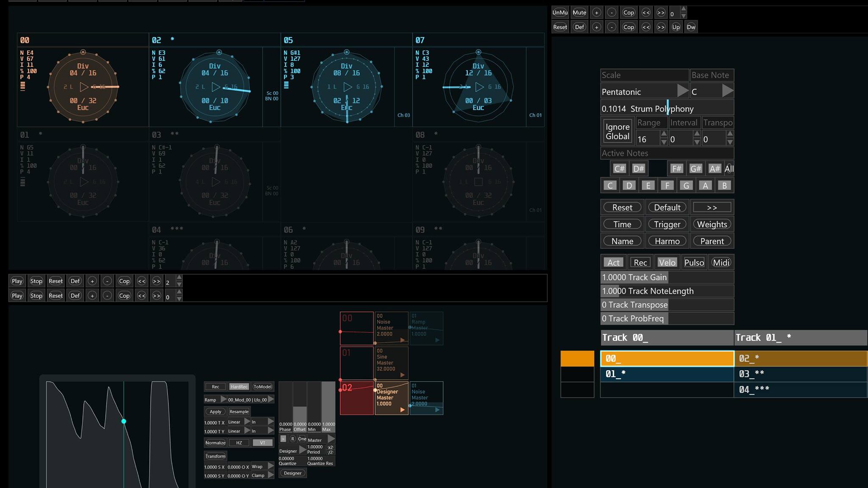Click play triangle in Designer Master module

tap(402, 410)
